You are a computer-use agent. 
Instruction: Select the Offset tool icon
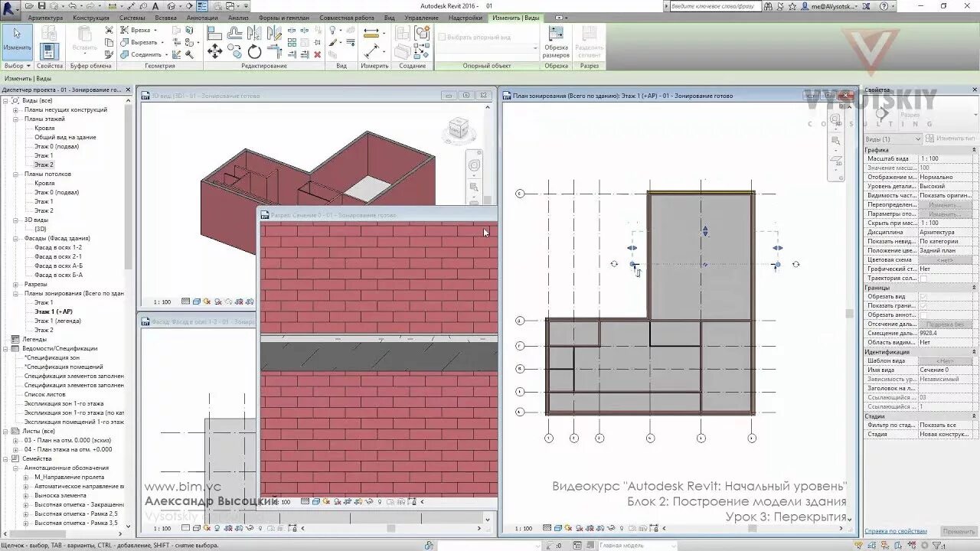coord(235,33)
